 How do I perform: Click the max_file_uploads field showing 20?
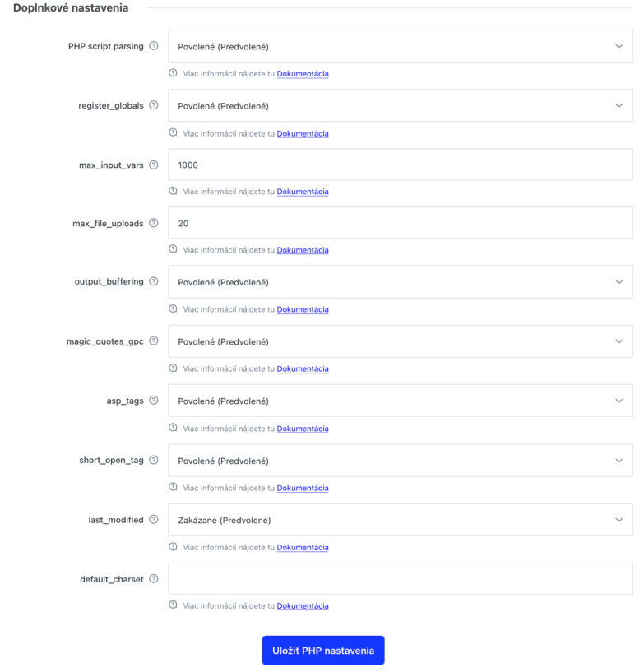tap(401, 223)
